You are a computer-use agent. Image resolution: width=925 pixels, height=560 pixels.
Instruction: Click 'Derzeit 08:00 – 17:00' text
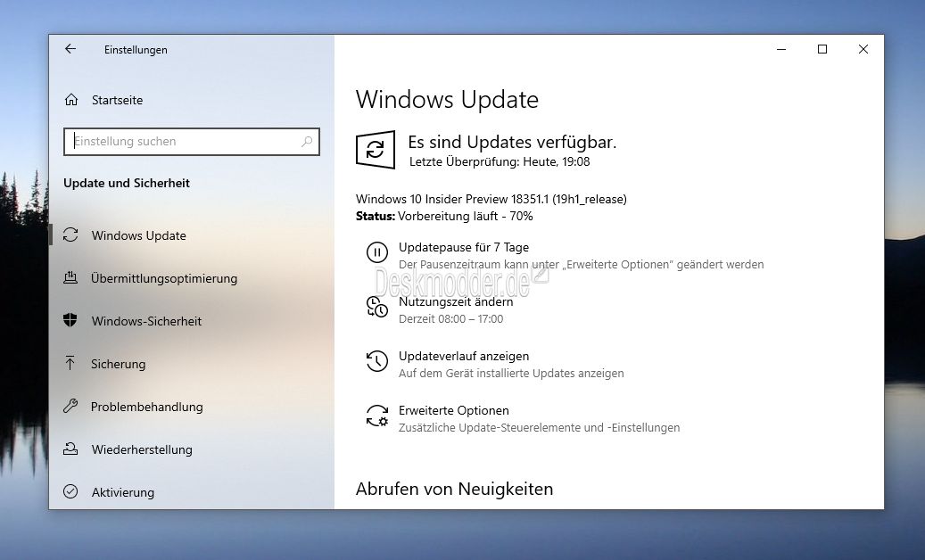tap(450, 319)
